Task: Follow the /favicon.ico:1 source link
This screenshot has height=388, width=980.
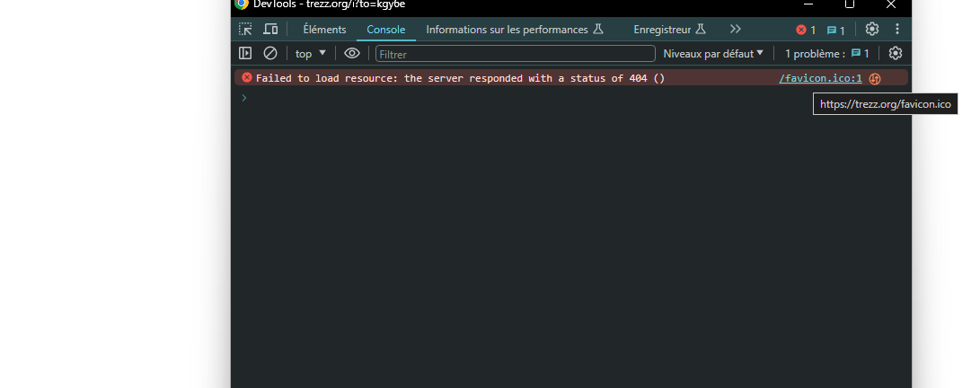Action: 821,78
